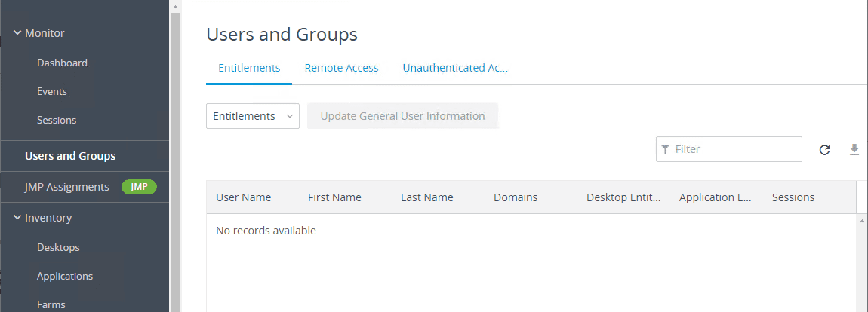Click the funnel filter icon
868x312 pixels.
click(665, 149)
